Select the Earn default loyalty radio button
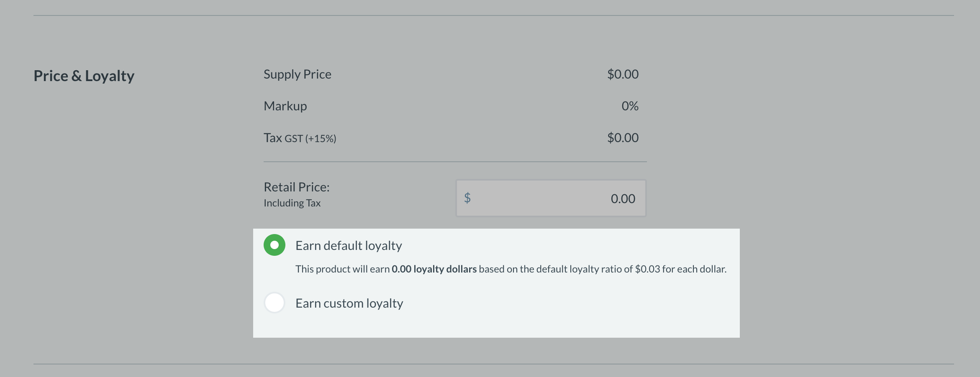 (275, 245)
